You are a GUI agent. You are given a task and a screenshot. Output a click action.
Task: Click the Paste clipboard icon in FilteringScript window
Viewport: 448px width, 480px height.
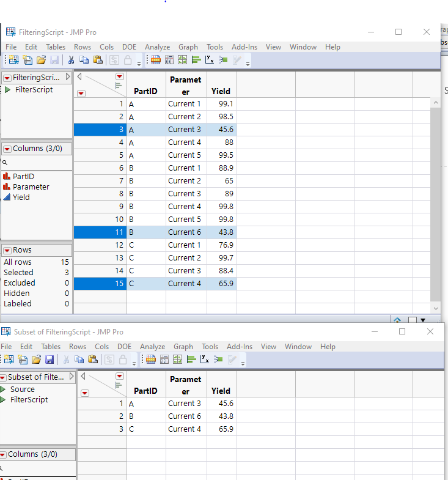coord(98,60)
